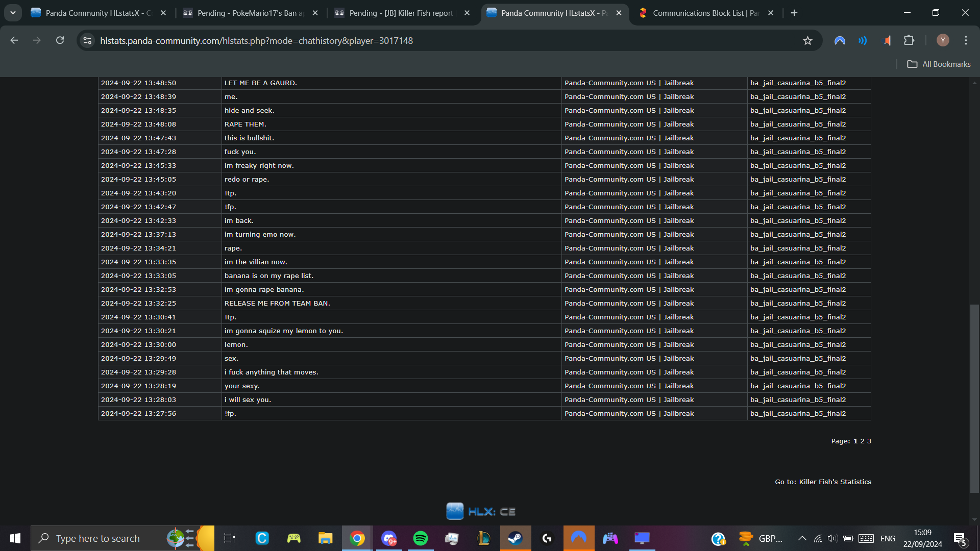
Task: Go to chat history page 2
Action: pyautogui.click(x=862, y=441)
